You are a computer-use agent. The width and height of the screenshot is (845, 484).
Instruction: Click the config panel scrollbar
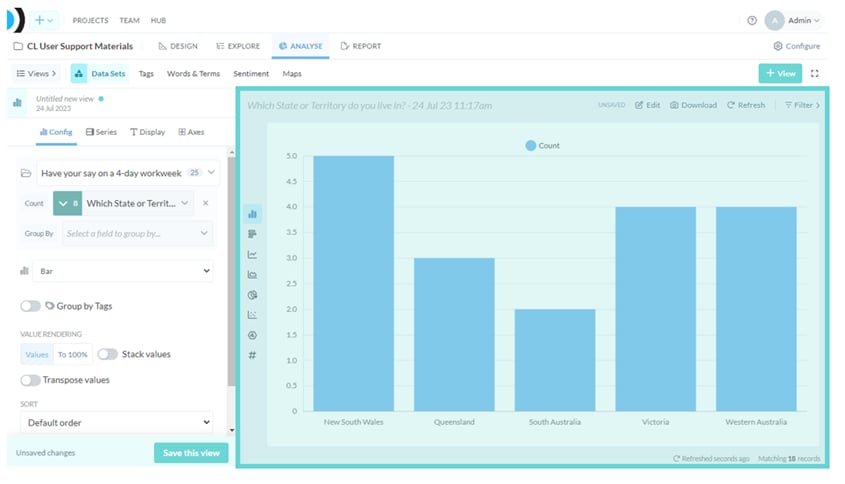(x=232, y=272)
